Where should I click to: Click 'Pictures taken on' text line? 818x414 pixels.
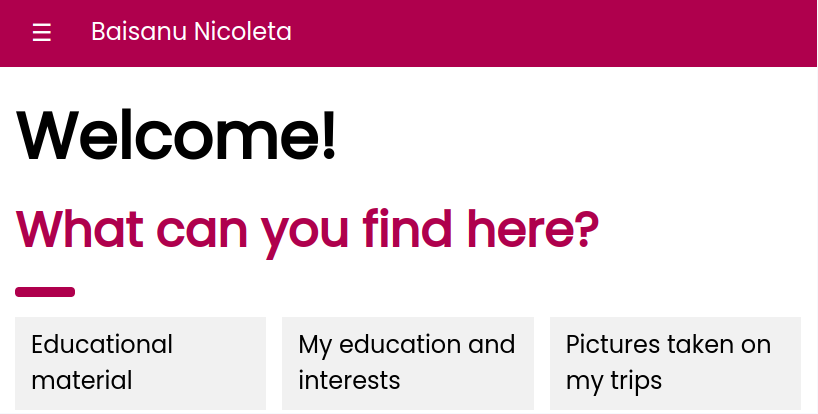point(668,345)
